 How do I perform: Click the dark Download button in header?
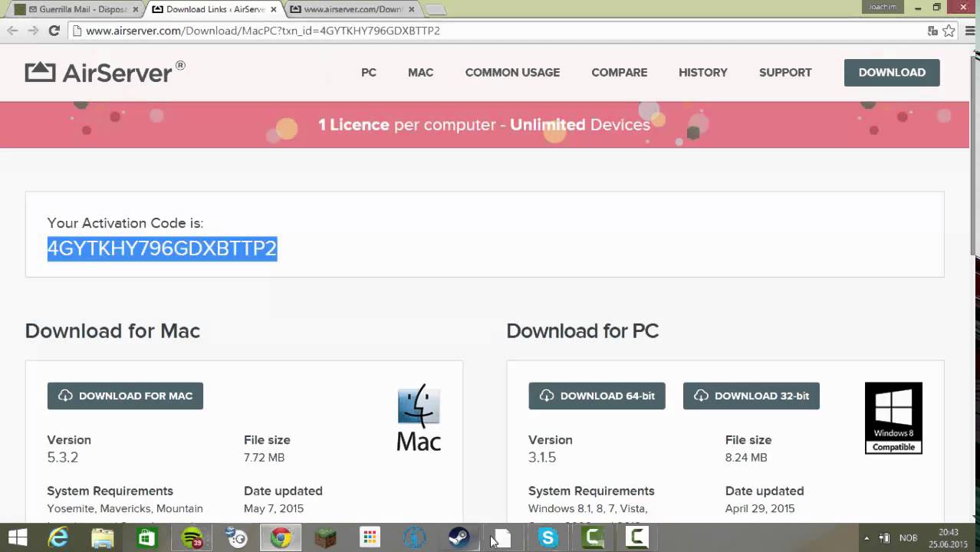(892, 72)
